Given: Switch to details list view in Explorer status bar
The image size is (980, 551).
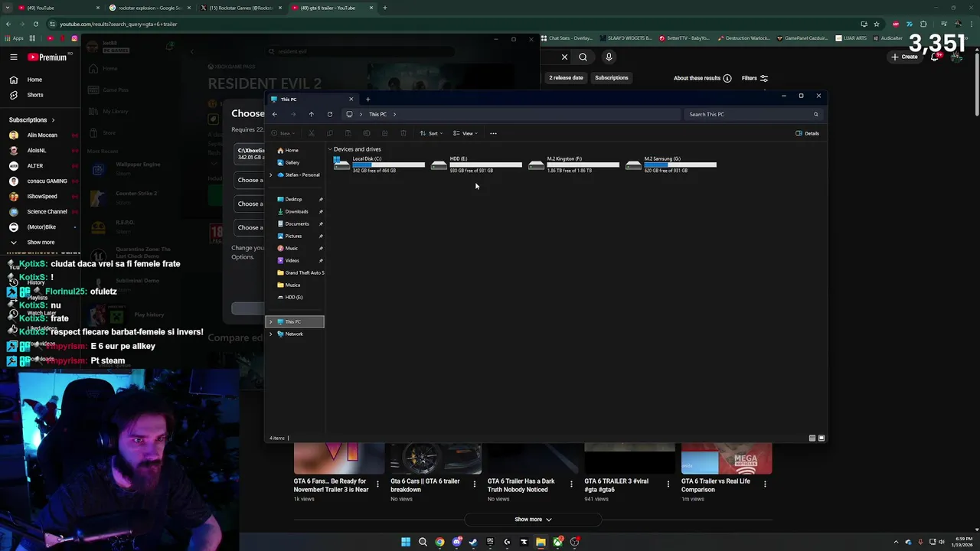Looking at the screenshot, I should coord(812,439).
